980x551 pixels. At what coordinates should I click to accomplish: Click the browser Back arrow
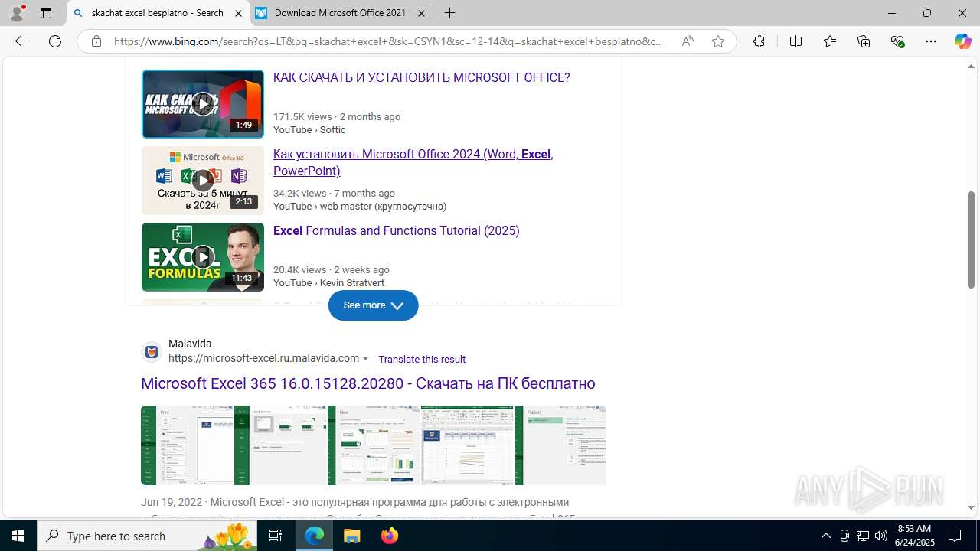(21, 41)
